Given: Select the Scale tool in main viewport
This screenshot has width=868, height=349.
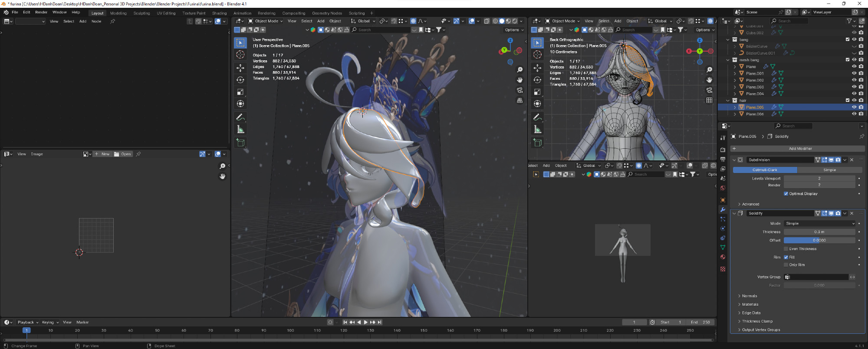Looking at the screenshot, I should coord(240,92).
